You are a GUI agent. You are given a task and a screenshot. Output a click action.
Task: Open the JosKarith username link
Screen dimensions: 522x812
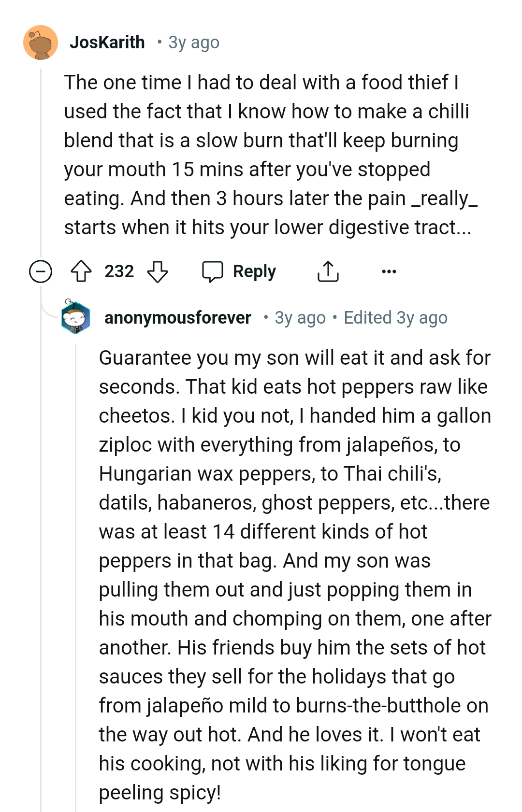click(107, 43)
